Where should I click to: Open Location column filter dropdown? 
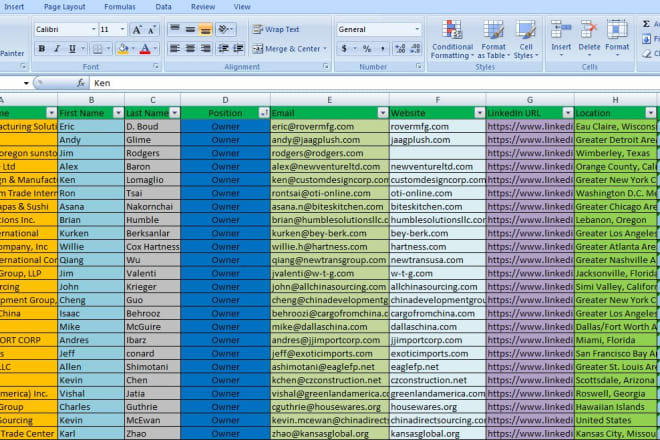(x=651, y=112)
